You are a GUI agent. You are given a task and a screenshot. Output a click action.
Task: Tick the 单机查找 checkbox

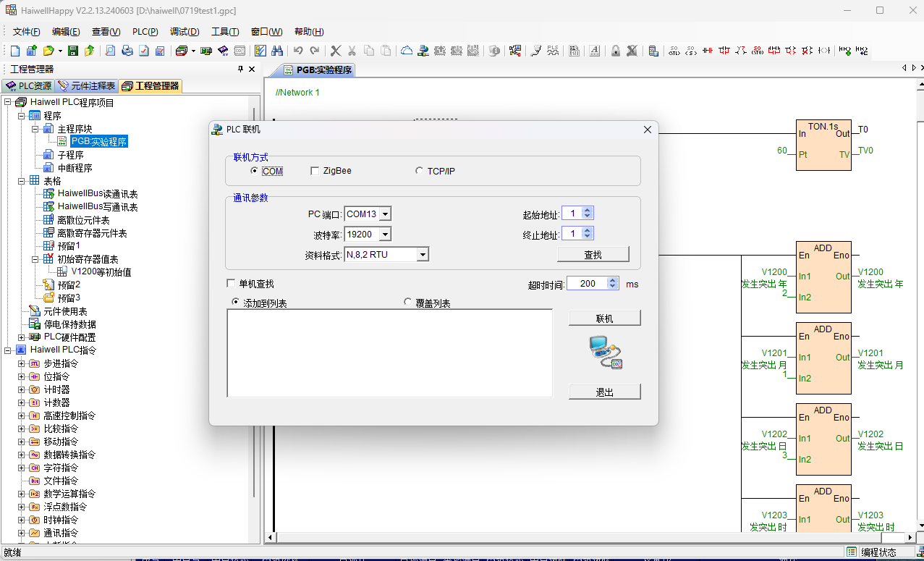[x=231, y=284]
